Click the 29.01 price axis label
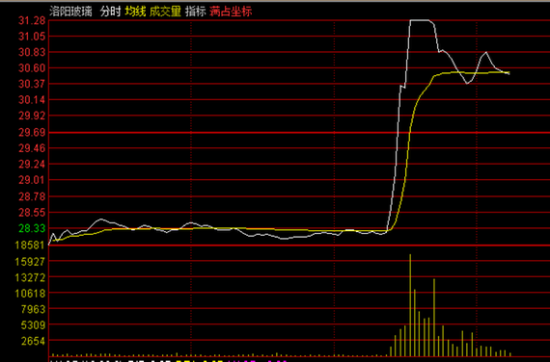550x362 pixels. pos(32,180)
